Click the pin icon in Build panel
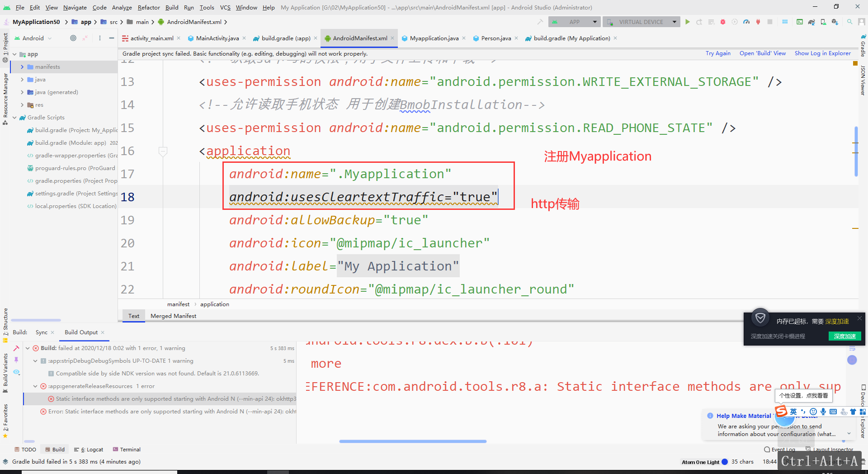The width and height of the screenshot is (868, 474). click(x=16, y=360)
